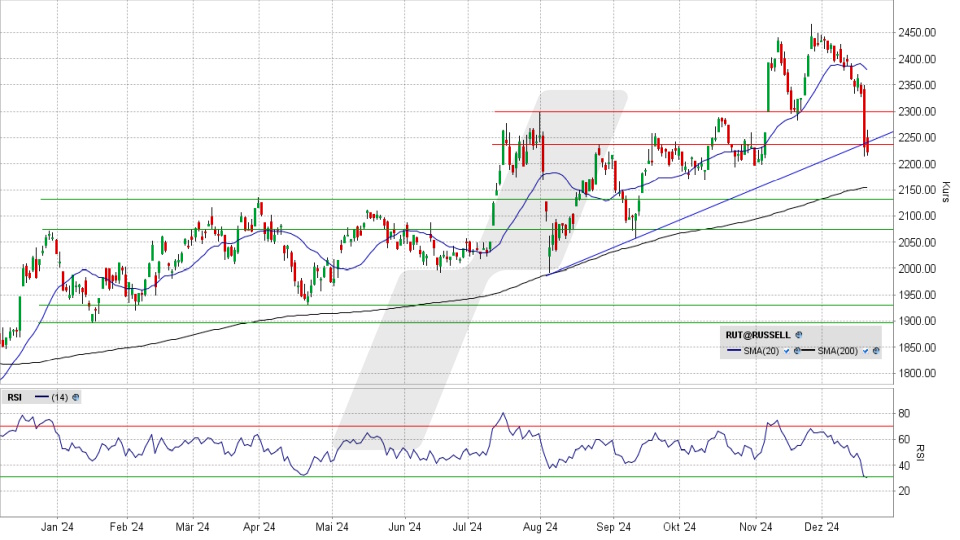This screenshot has width=960, height=540.
Task: Click the Kurs axis title
Action: pos(946,192)
